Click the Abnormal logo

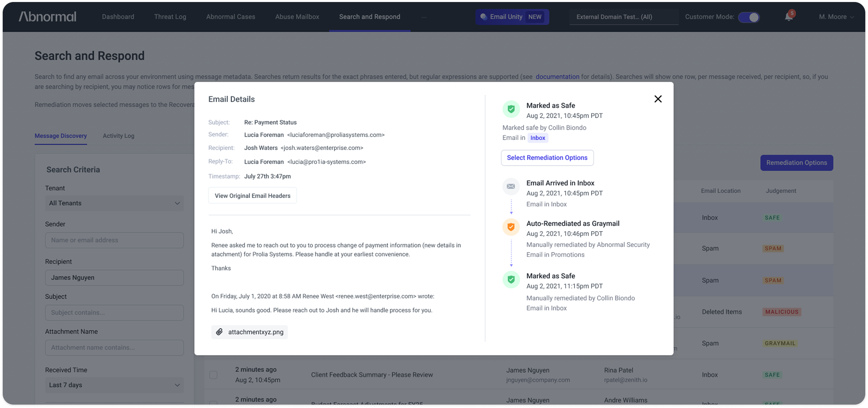click(x=47, y=17)
